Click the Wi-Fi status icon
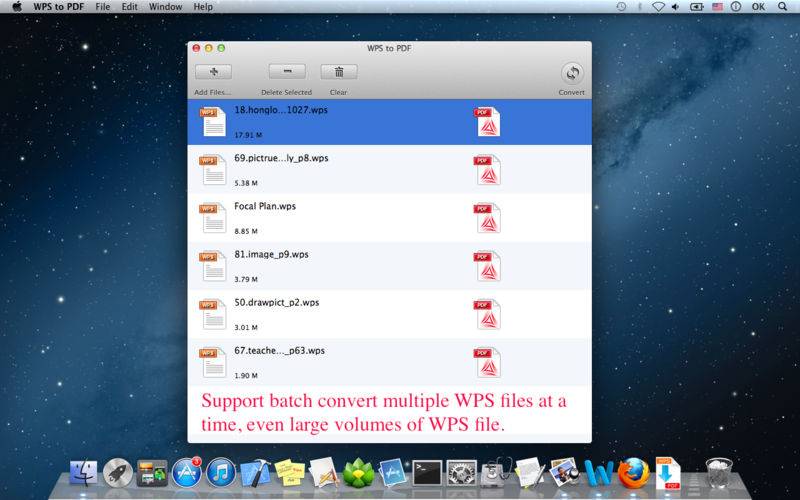This screenshot has height=500, width=800. click(x=659, y=7)
